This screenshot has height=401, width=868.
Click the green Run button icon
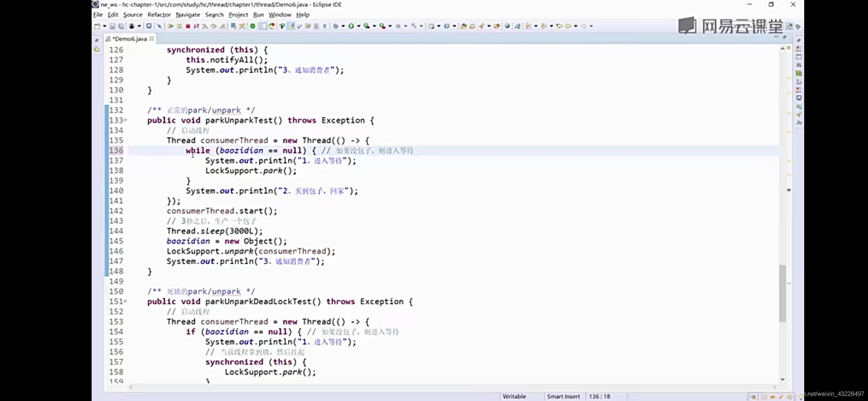tap(351, 26)
